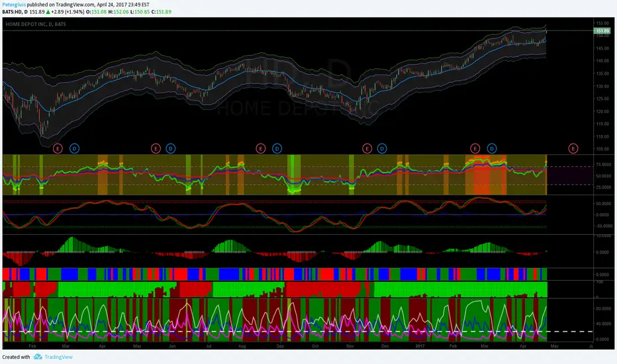Click the TradingView cloud logo icon
Viewport: 617px width, 364px height.
tap(38, 357)
